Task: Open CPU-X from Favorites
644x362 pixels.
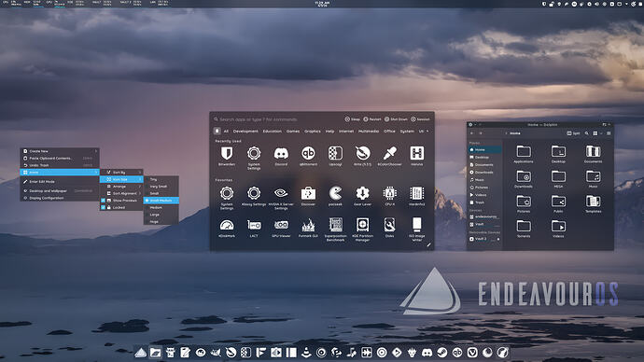Action: click(389, 196)
